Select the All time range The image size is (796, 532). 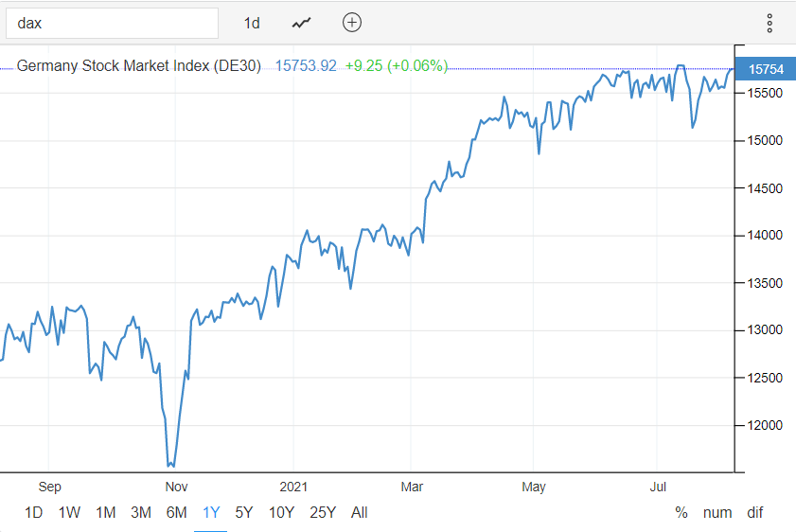[360, 513]
